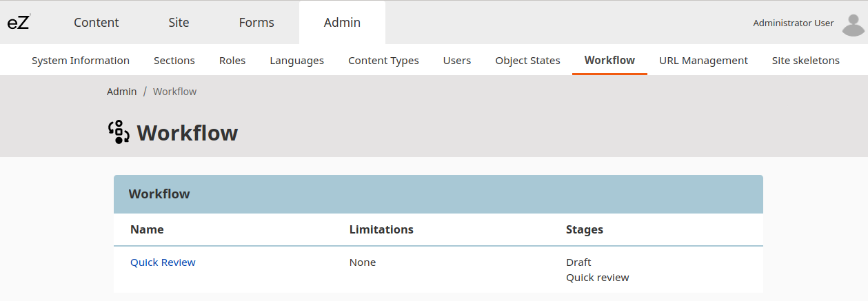Screen dimensions: 868x301
Task: Click the Draft stage text
Action: pyautogui.click(x=578, y=262)
